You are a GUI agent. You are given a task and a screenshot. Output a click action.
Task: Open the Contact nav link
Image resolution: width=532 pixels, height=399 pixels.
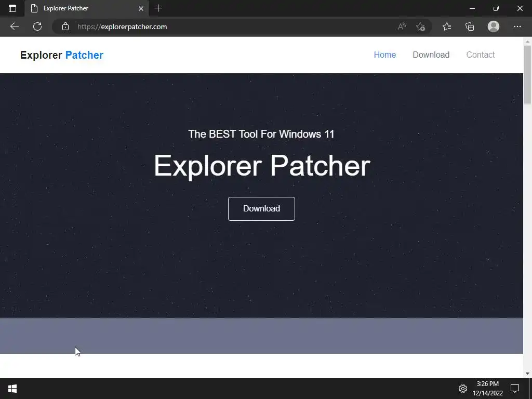[481, 55]
